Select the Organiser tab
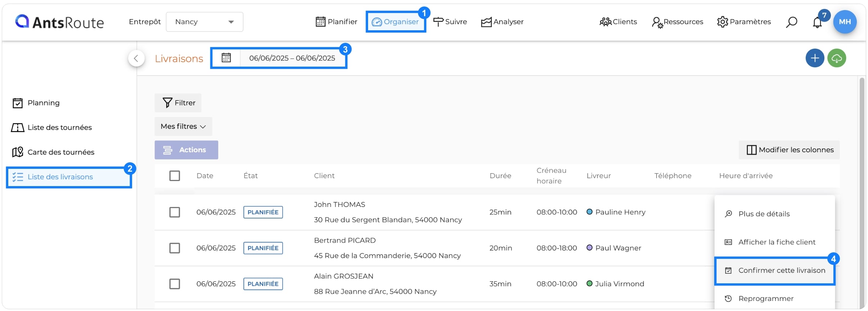Image resolution: width=868 pixels, height=311 pixels. pyautogui.click(x=395, y=22)
